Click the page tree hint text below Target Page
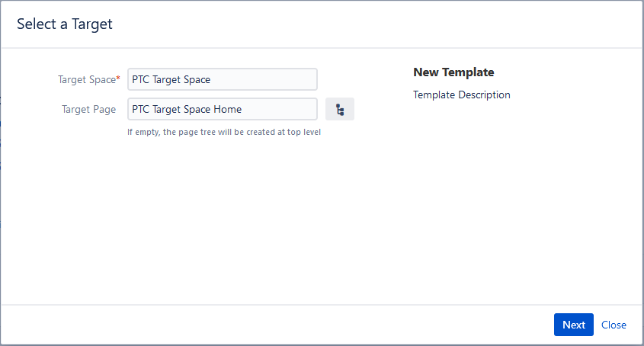The height and width of the screenshot is (346, 644). click(224, 132)
